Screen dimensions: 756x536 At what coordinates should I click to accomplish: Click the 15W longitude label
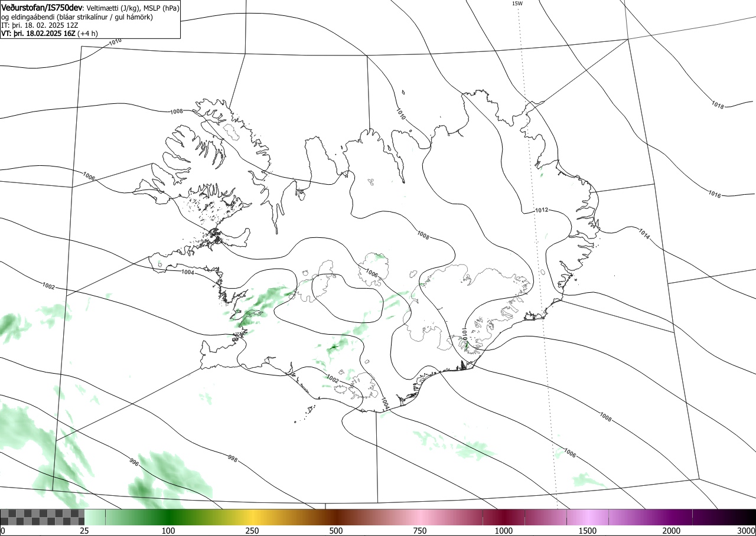click(x=517, y=4)
